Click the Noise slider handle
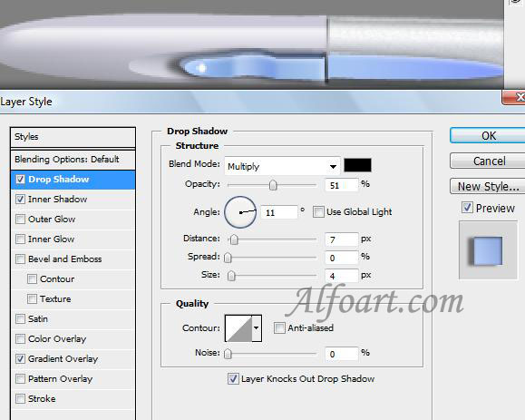525x420 pixels. pos(228,354)
